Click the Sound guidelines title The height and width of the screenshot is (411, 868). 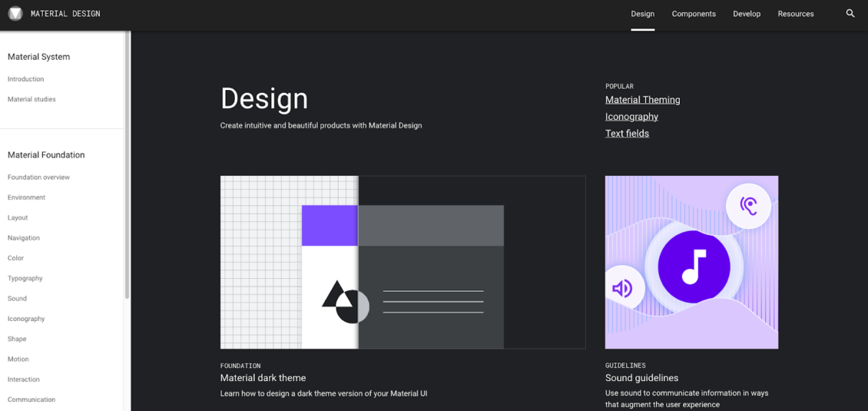[641, 378]
